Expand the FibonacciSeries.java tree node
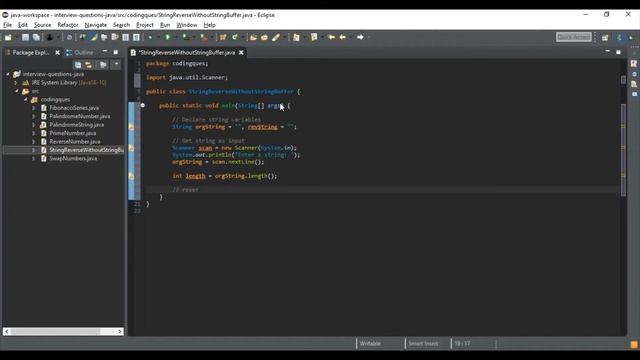The width and height of the screenshot is (640, 360). tap(34, 108)
